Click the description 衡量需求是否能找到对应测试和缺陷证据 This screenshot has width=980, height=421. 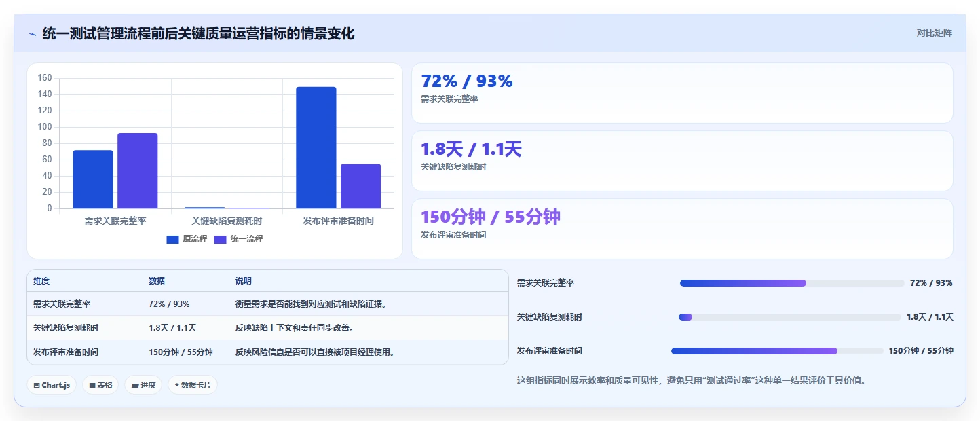click(311, 304)
